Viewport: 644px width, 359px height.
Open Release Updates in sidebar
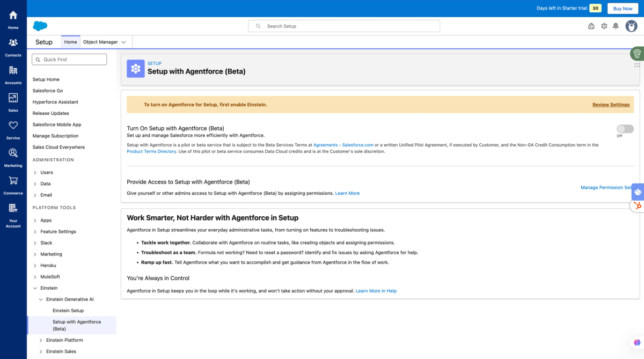(51, 113)
